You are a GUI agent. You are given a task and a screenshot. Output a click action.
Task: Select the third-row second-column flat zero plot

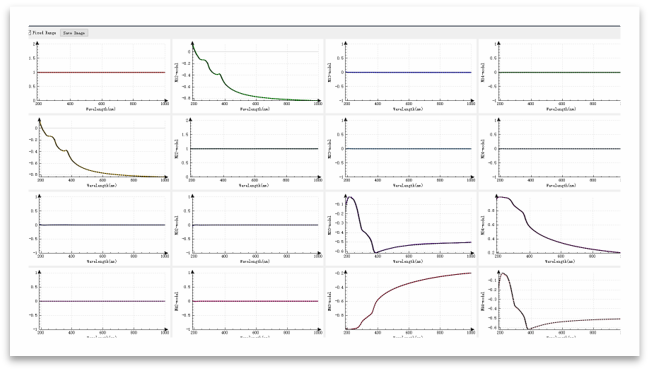click(247, 229)
